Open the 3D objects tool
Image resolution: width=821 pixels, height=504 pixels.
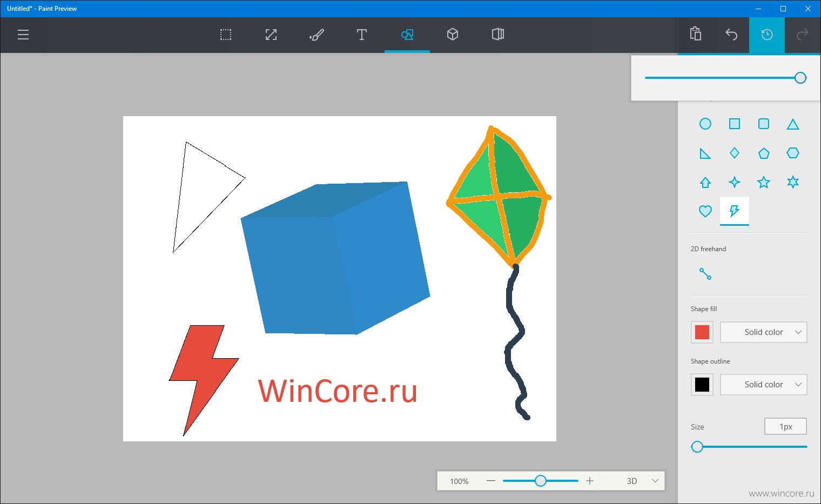[x=453, y=35]
